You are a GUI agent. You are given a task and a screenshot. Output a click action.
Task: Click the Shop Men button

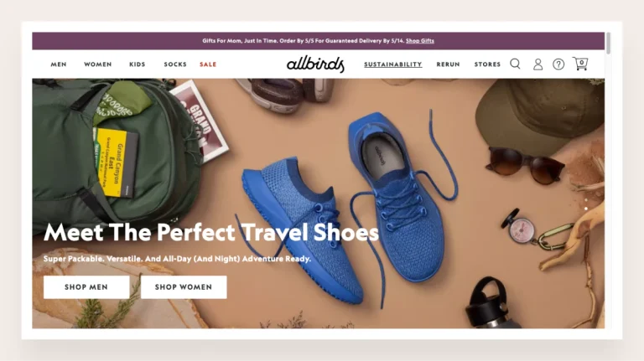(x=86, y=287)
